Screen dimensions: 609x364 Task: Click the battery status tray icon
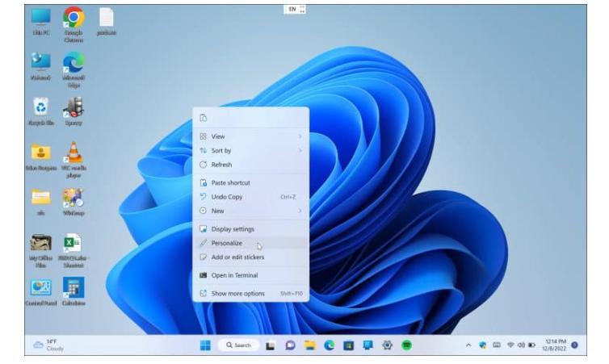531,345
